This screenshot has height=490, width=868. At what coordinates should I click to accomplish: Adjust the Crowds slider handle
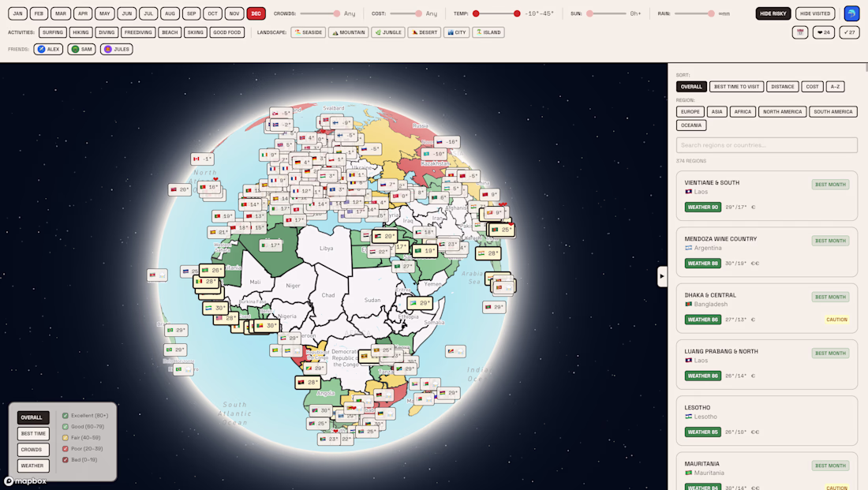coord(337,13)
